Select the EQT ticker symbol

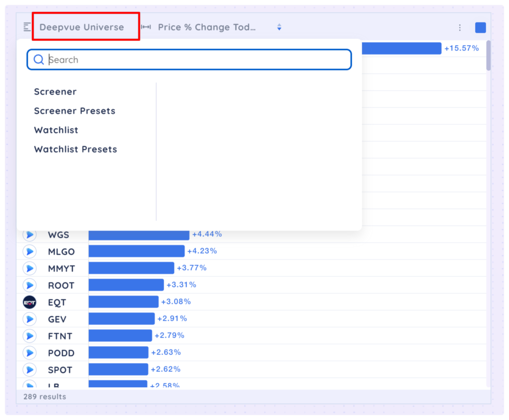point(57,303)
